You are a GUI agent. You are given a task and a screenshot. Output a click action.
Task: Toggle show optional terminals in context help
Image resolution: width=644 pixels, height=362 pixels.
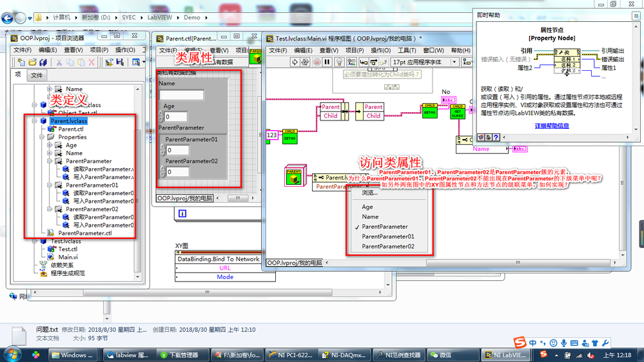(480, 137)
